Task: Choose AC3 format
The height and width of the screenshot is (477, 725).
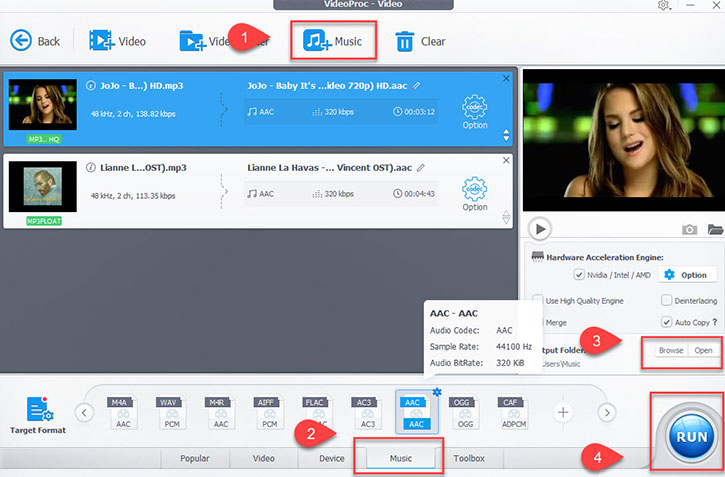Action: [x=367, y=412]
